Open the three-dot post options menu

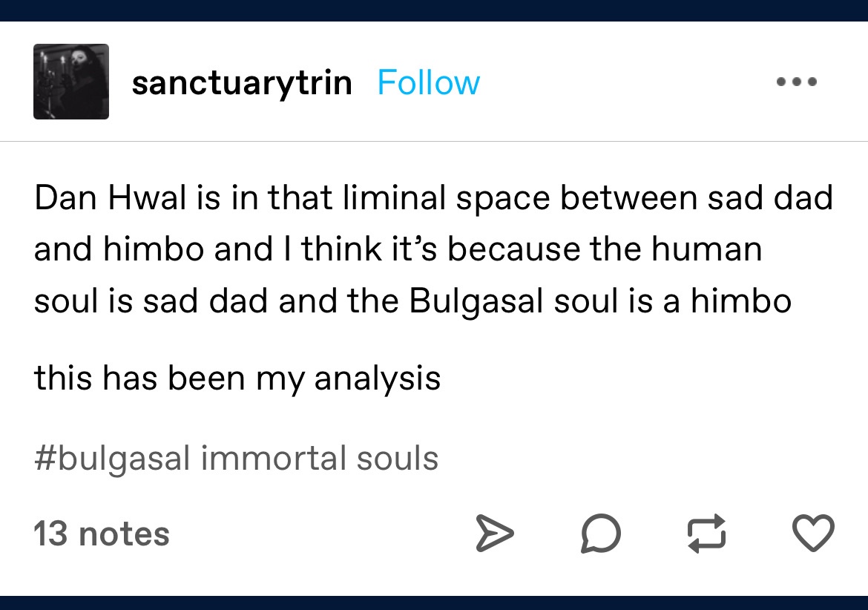(x=797, y=82)
